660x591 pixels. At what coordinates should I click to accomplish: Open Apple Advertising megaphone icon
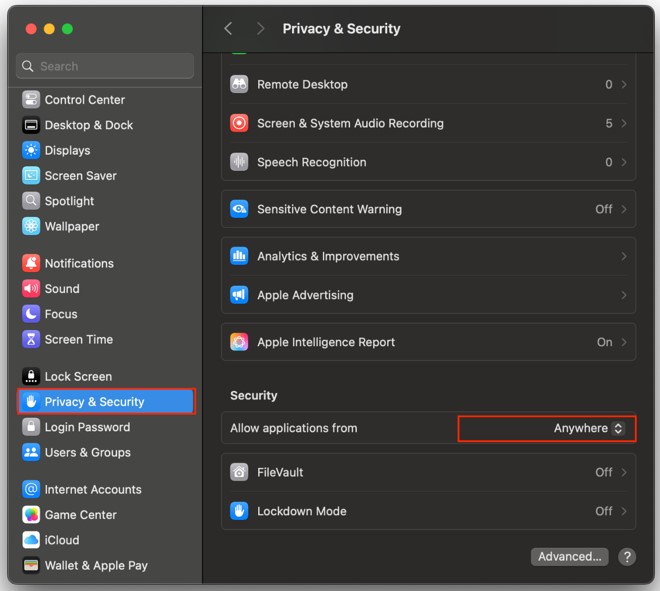click(239, 295)
